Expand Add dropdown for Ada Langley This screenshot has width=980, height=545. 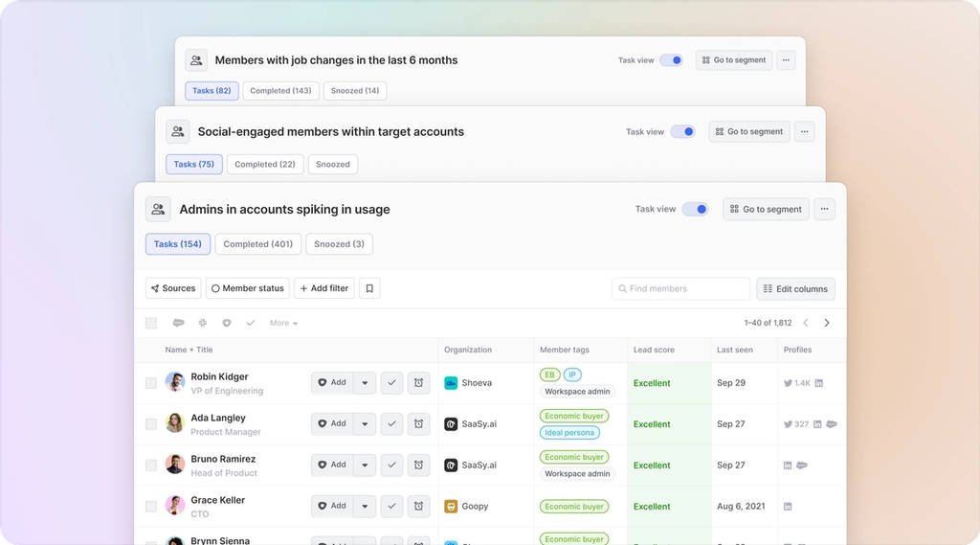click(365, 424)
